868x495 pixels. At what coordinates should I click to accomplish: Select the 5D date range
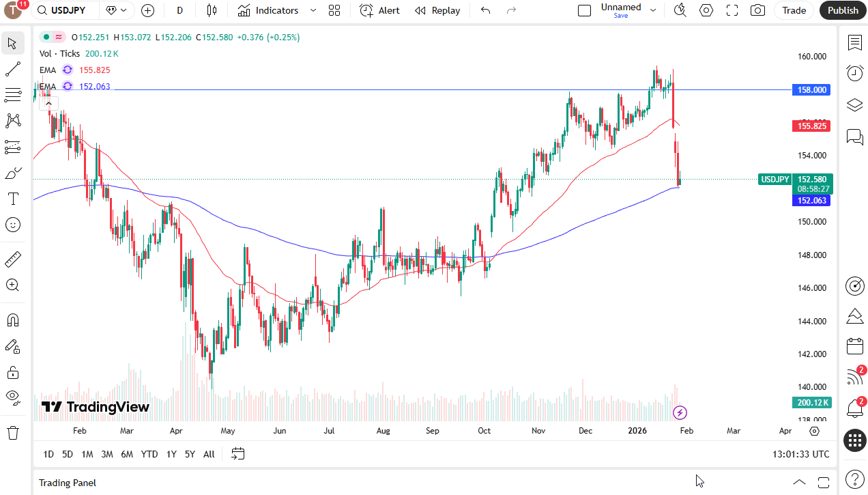click(x=68, y=454)
